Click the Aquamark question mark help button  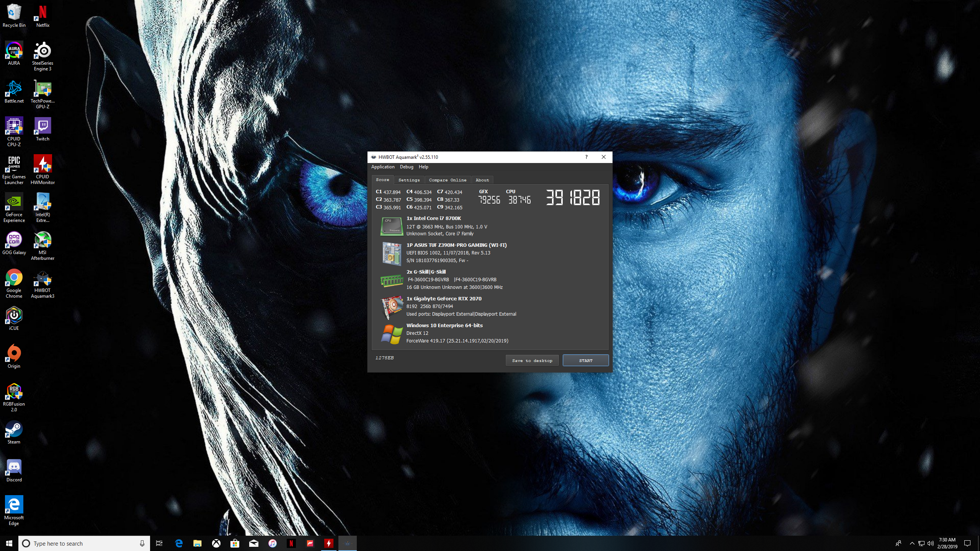586,157
